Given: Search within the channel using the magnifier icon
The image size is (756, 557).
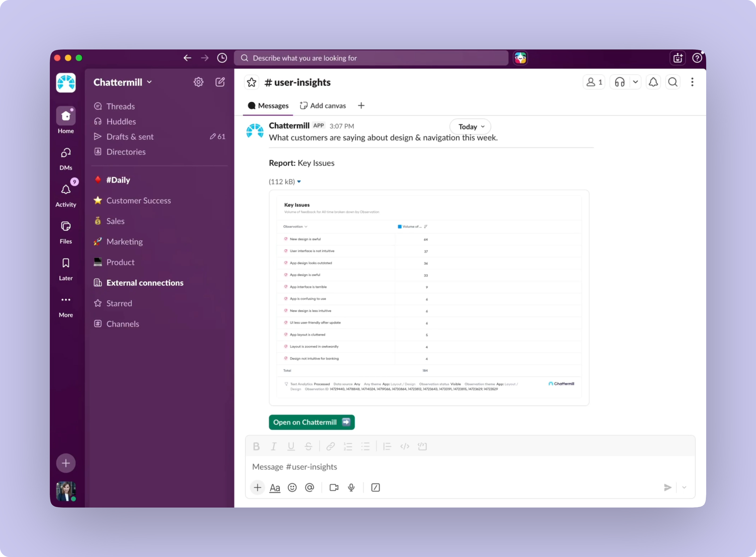Looking at the screenshot, I should coord(673,82).
